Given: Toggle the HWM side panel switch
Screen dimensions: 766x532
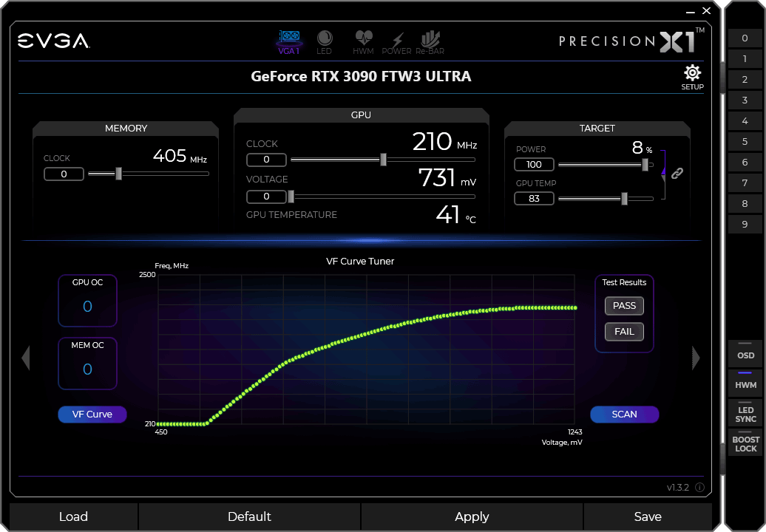Looking at the screenshot, I should tap(745, 382).
